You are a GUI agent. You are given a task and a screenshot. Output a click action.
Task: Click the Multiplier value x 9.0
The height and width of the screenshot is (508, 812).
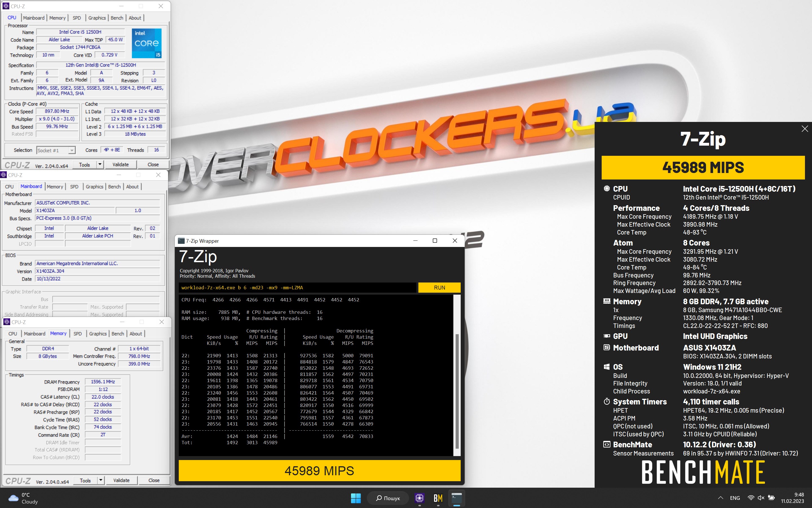(57, 119)
